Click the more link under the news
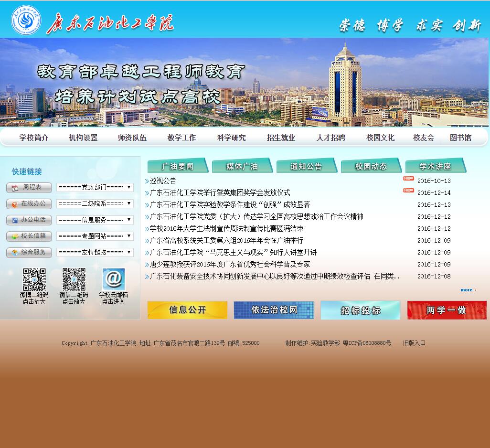490x448 pixels. point(468,290)
